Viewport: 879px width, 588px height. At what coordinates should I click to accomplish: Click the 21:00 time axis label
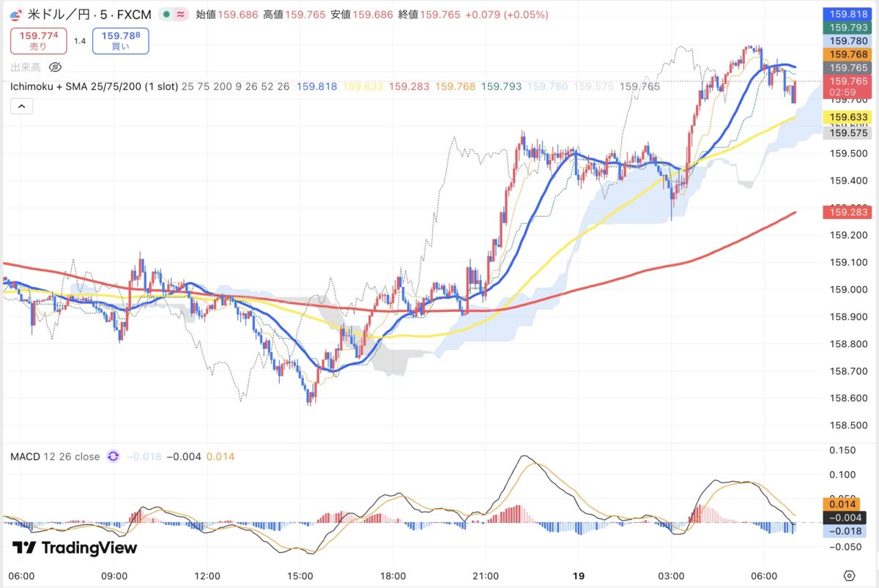(486, 575)
